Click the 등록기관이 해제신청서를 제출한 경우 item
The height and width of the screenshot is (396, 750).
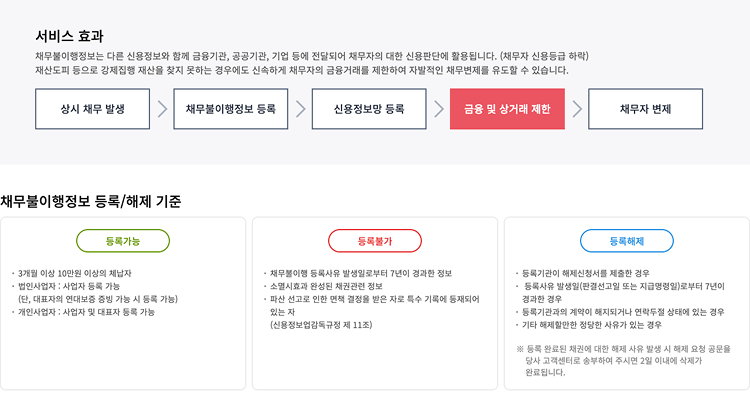coord(585,274)
